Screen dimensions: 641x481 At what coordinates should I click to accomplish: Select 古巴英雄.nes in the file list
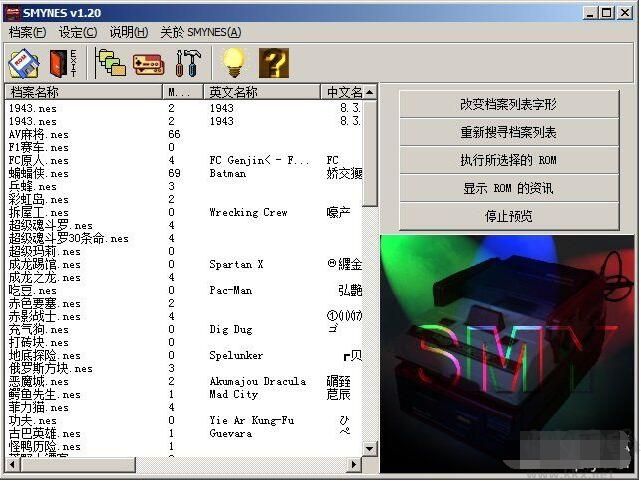(x=45, y=434)
